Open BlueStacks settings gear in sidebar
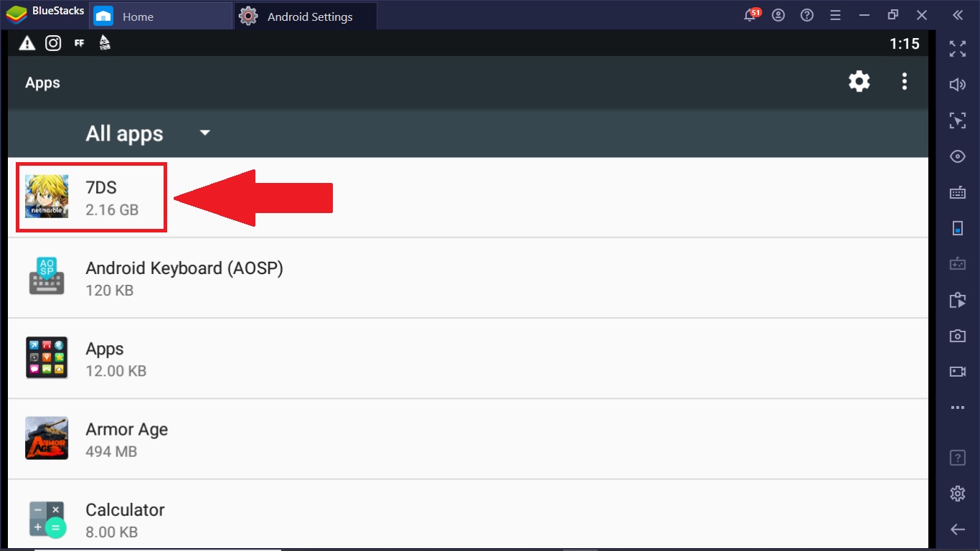Screen dimensions: 980x551 tap(958, 494)
